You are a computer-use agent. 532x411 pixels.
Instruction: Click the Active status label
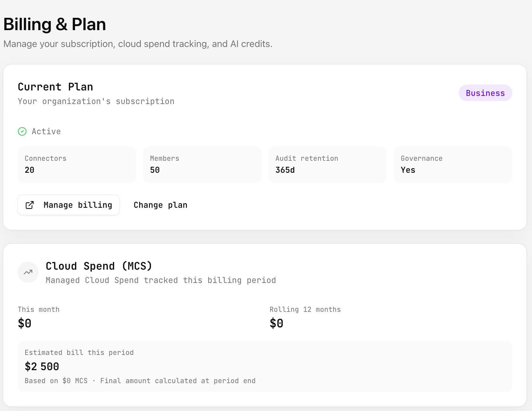[46, 131]
